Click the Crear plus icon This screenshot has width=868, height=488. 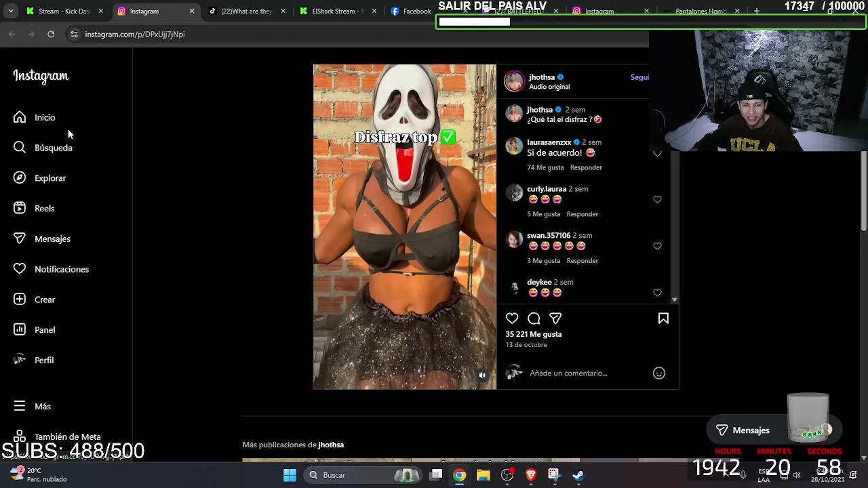pos(20,300)
